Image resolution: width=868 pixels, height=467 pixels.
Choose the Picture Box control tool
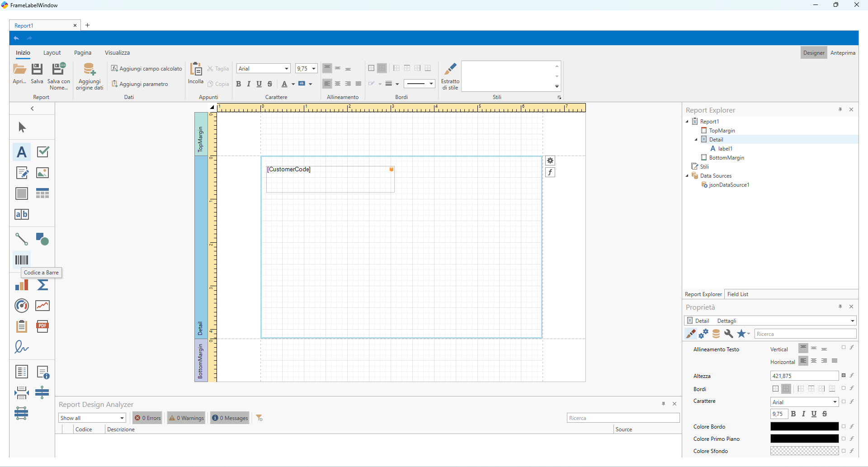tap(42, 173)
